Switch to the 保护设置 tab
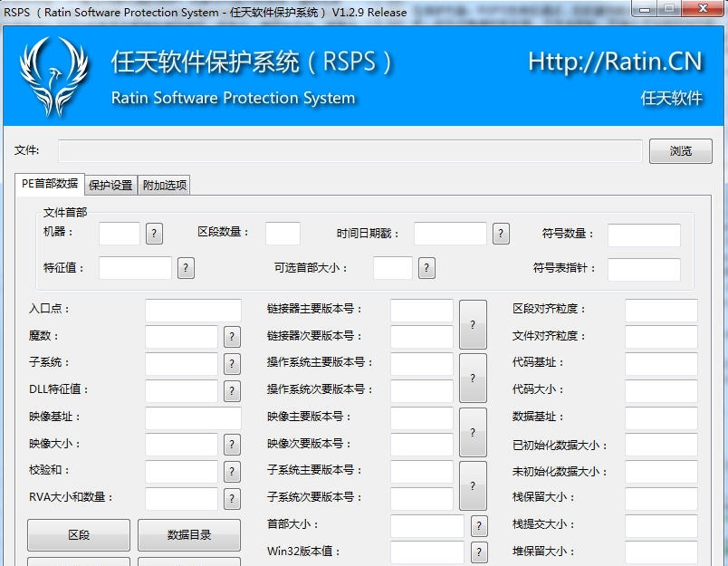The height and width of the screenshot is (566, 728). [x=110, y=185]
